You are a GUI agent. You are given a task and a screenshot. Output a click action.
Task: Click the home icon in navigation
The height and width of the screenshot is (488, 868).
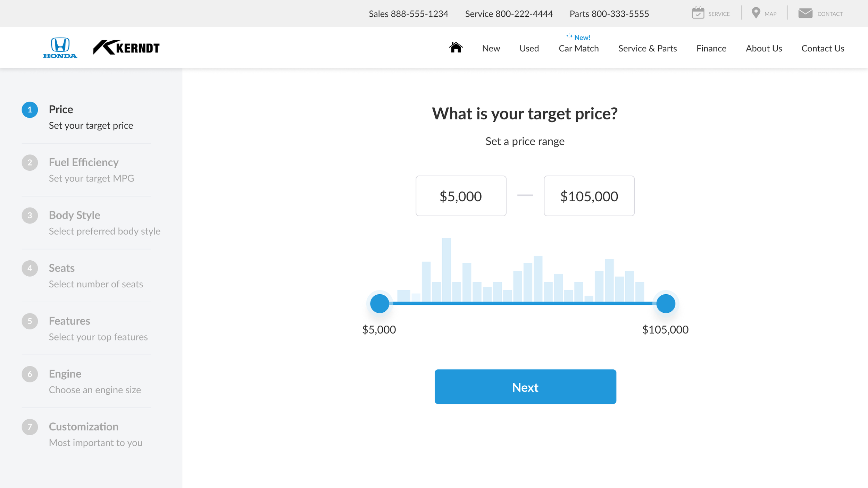point(456,47)
